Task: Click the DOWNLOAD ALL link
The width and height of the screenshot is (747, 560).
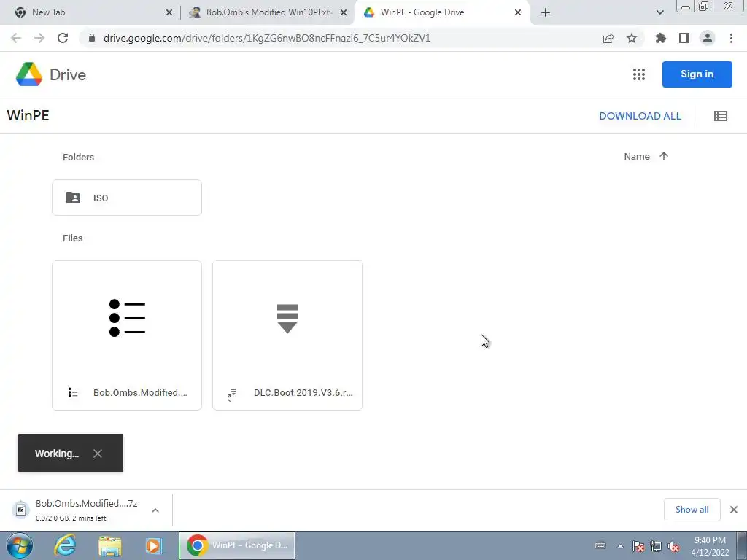Action: [x=640, y=116]
